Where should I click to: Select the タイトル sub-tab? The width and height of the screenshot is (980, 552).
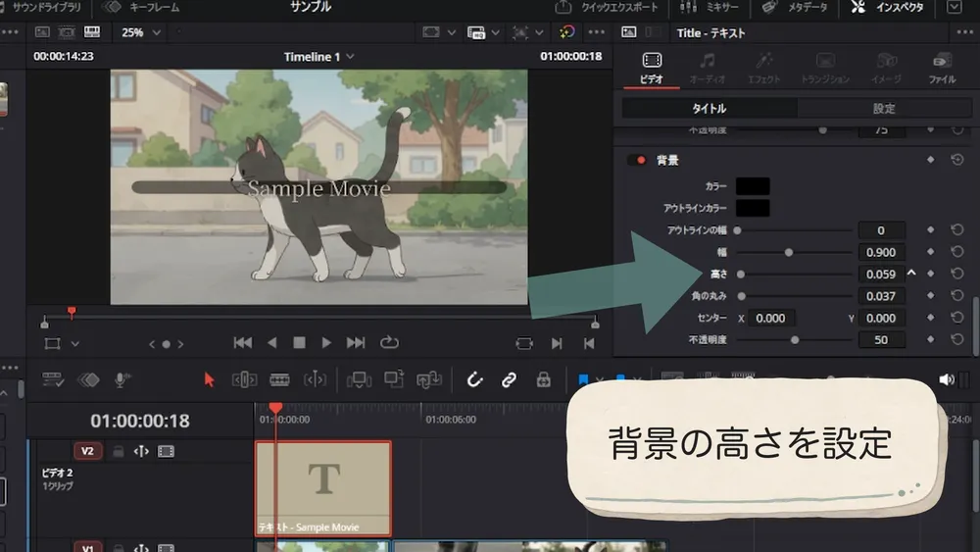710,108
